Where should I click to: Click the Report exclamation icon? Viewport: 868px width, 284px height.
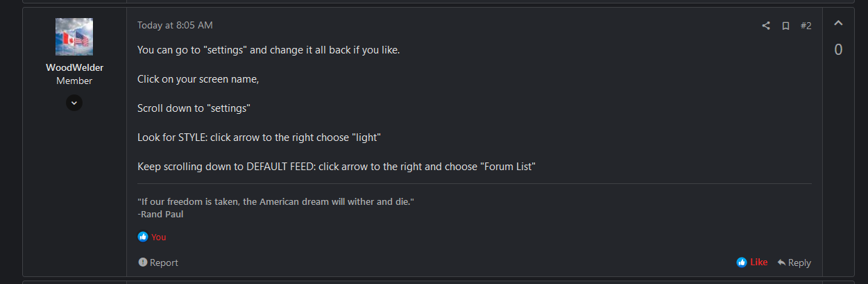click(x=142, y=262)
